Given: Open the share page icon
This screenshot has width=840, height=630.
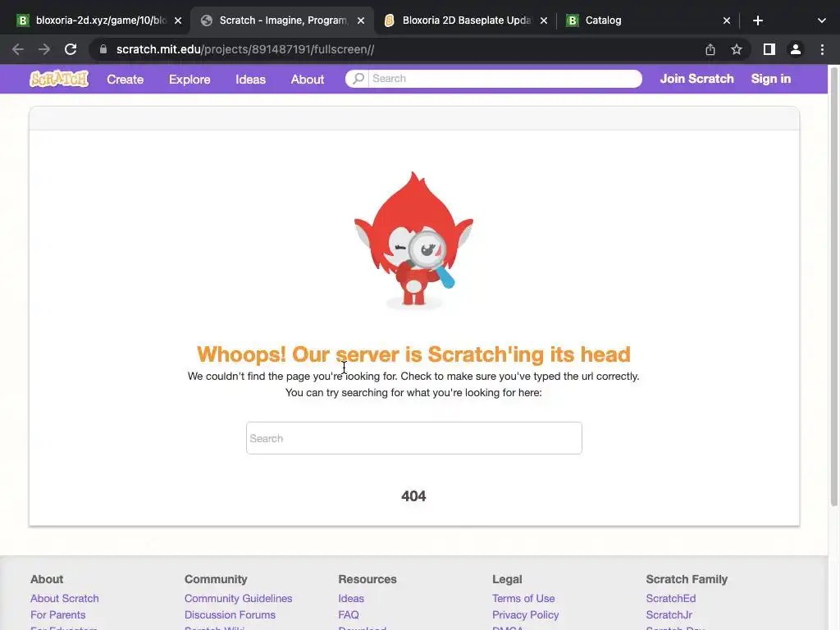Looking at the screenshot, I should (x=710, y=49).
